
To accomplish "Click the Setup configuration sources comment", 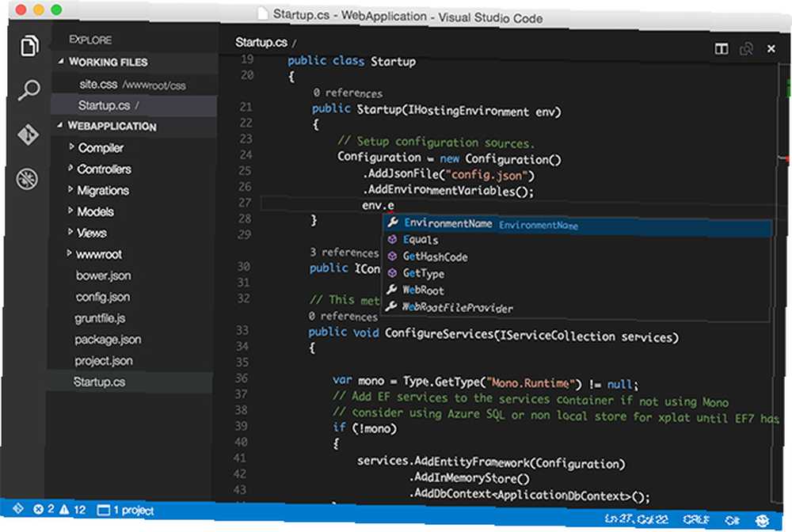I will pyautogui.click(x=436, y=142).
